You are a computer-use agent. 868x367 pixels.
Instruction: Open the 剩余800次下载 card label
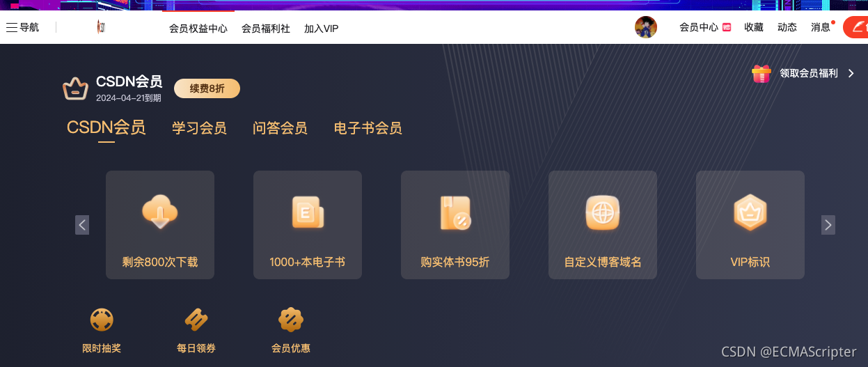[x=160, y=263]
